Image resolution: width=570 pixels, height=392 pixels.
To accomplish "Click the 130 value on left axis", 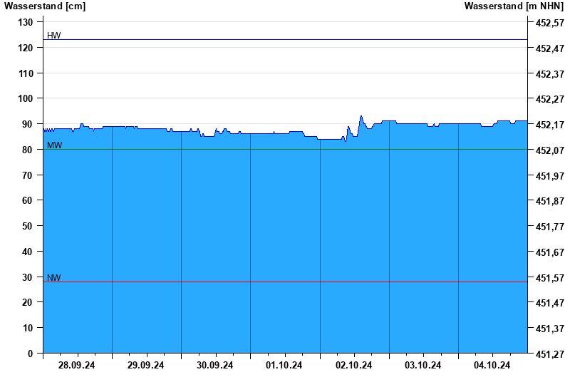I will (x=26, y=23).
